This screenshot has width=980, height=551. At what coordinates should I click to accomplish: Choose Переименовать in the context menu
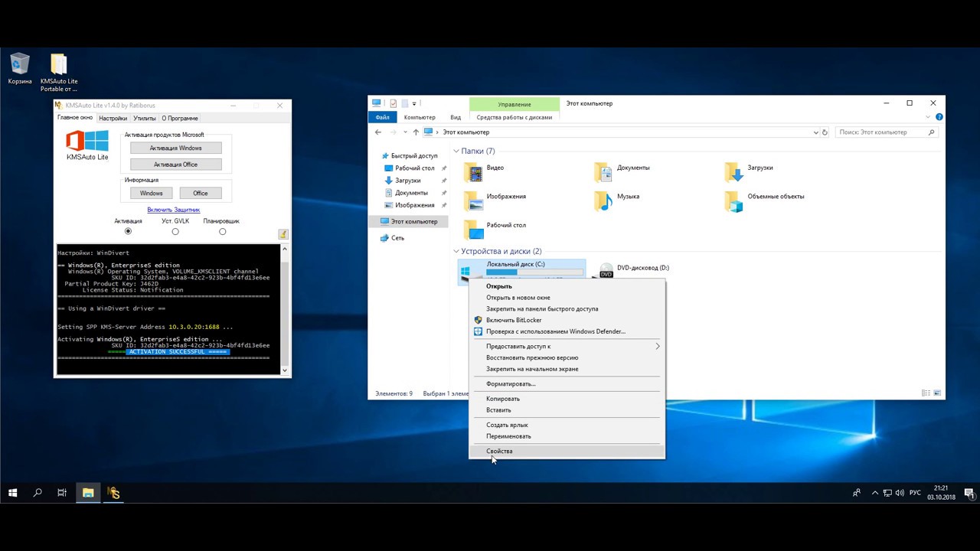pos(567,436)
